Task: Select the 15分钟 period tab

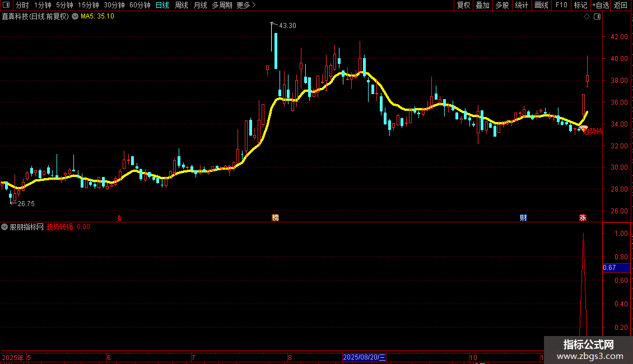Action: pos(89,5)
